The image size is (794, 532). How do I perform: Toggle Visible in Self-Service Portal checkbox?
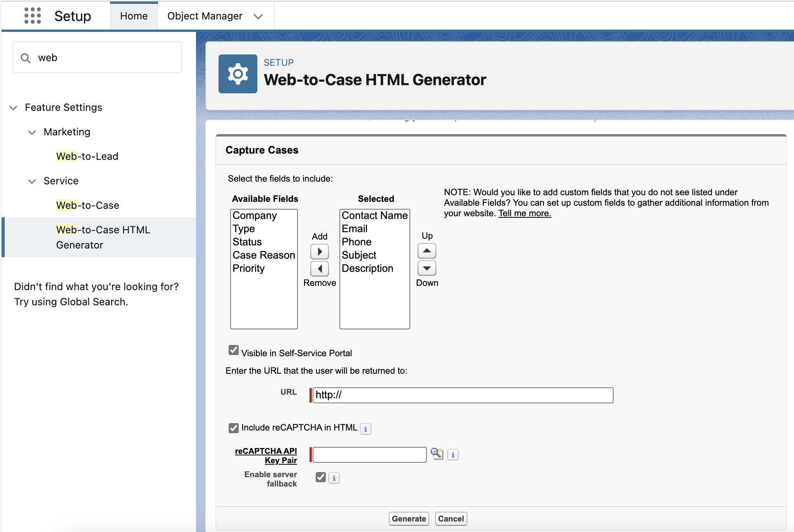tap(234, 350)
